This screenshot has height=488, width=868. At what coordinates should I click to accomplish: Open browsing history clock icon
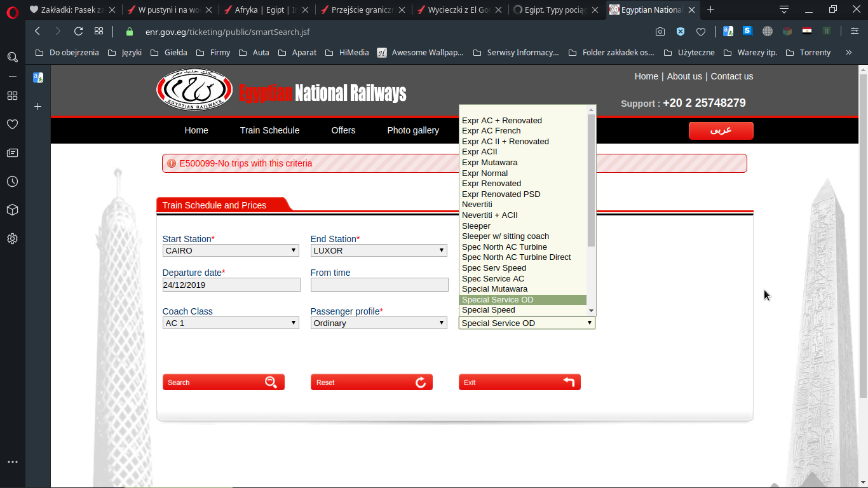12,182
